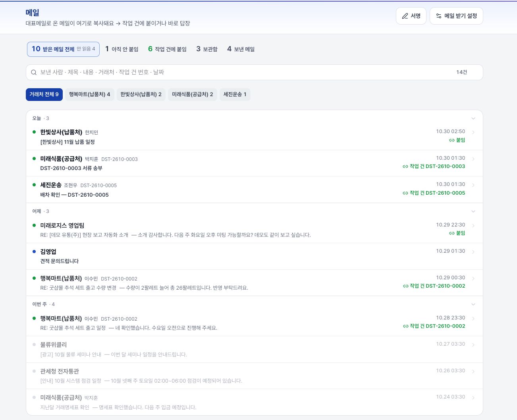Open the 김영업 견적 문의 row arrow
This screenshot has height=420, width=517.
coord(473,252)
